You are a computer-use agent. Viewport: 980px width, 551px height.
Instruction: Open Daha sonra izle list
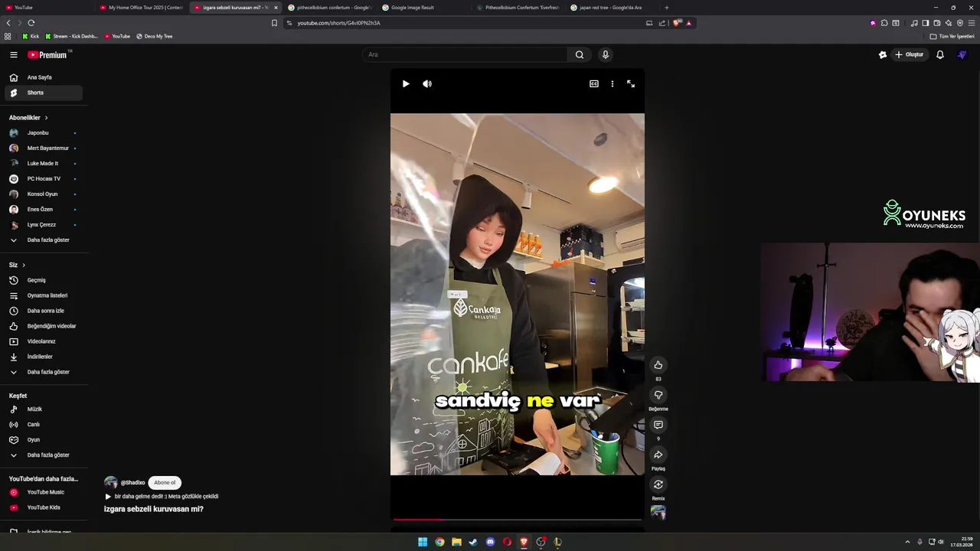(x=44, y=311)
